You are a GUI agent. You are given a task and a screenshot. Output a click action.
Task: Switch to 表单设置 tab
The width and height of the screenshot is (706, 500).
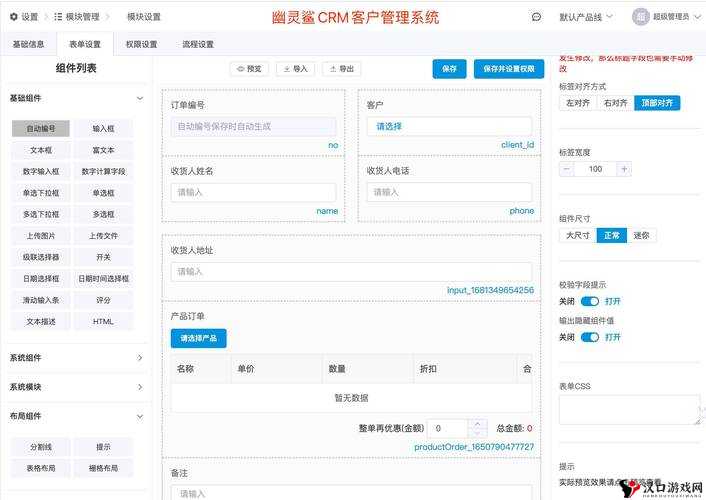tap(85, 44)
